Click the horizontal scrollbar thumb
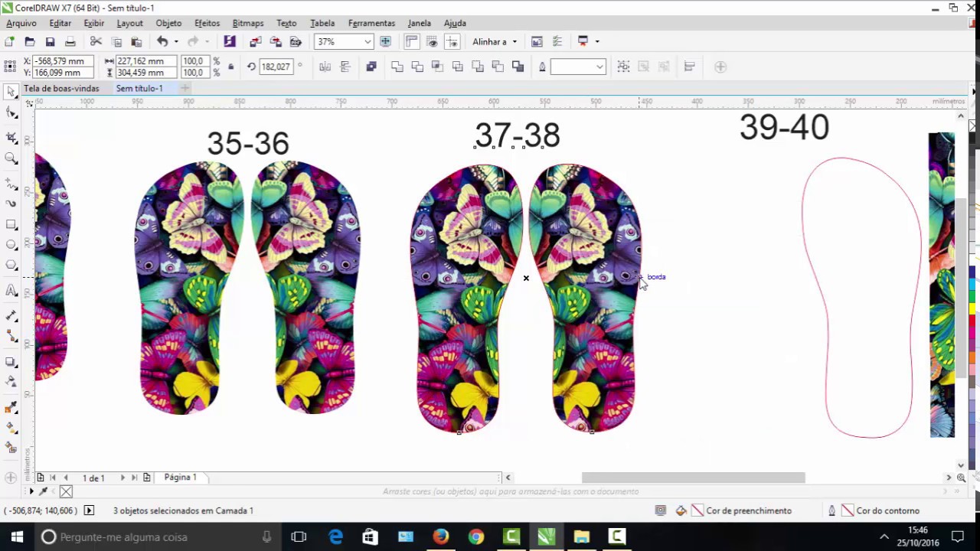The image size is (980, 551). coord(693,478)
